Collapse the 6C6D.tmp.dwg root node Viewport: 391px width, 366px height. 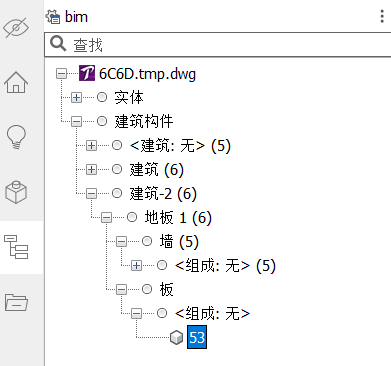tap(61, 74)
